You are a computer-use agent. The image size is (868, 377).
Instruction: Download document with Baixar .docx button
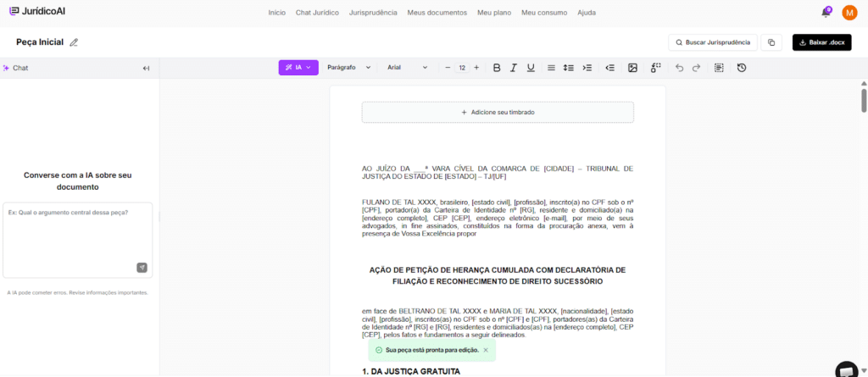[822, 42]
